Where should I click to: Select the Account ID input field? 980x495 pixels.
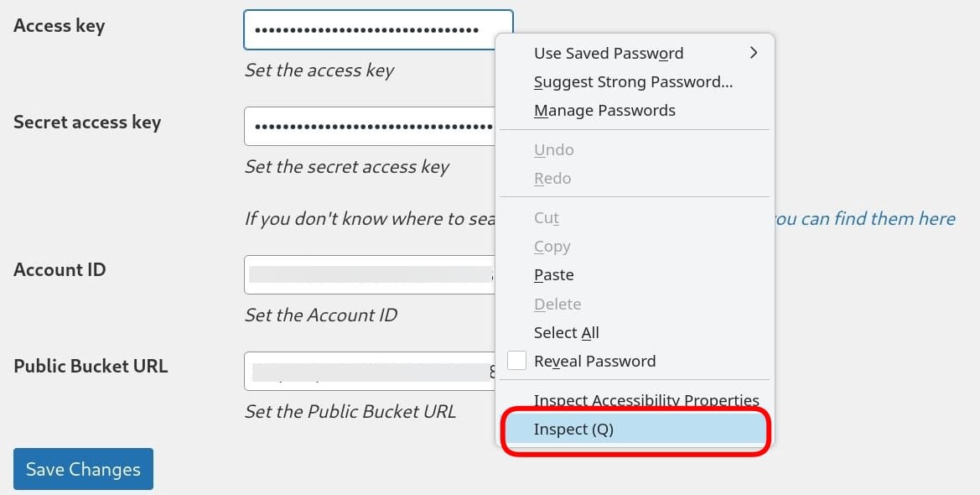pos(369,274)
